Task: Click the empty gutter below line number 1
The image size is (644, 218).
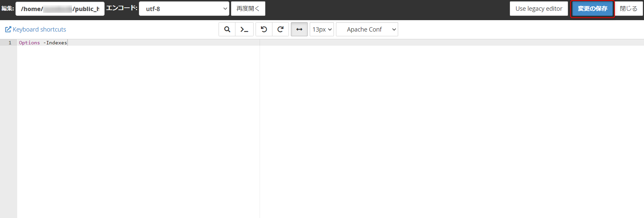Action: [x=8, y=128]
